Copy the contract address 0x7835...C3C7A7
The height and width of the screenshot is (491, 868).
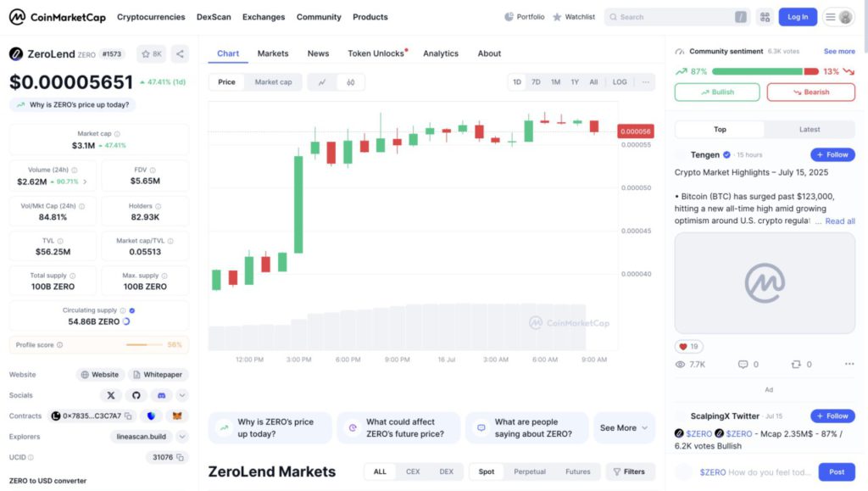pyautogui.click(x=128, y=416)
